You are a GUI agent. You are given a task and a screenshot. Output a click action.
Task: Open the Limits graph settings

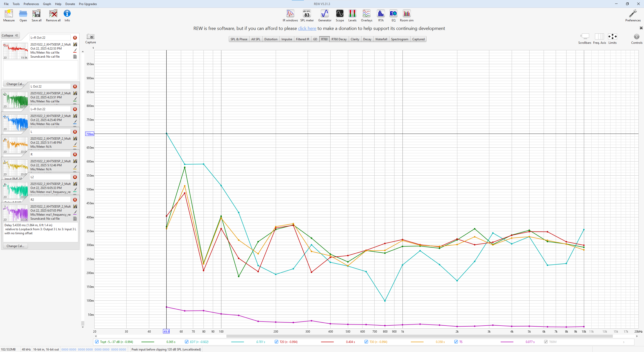tap(612, 37)
